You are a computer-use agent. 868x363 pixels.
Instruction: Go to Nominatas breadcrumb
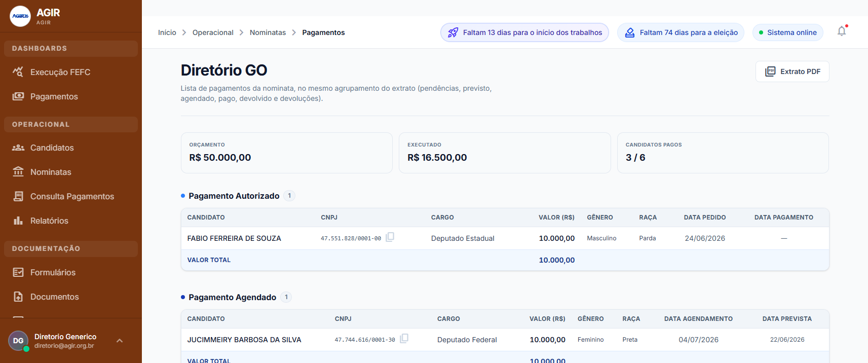[x=268, y=32]
